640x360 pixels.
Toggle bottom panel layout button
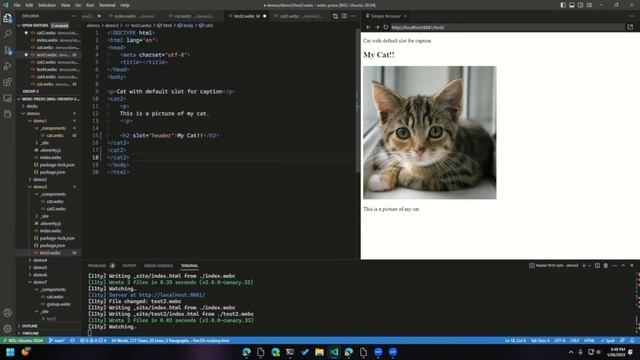(x=571, y=5)
